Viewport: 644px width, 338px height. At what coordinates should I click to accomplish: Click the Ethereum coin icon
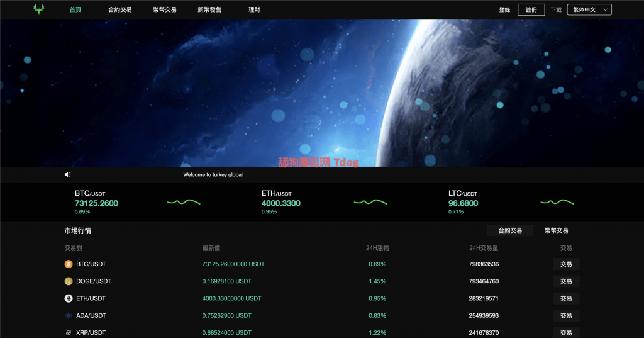(69, 298)
